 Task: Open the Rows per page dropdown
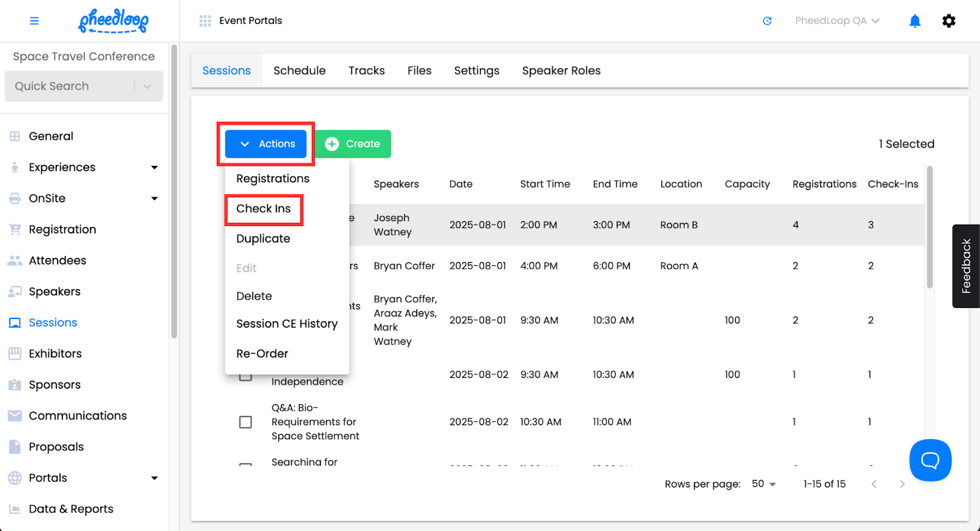pyautogui.click(x=764, y=484)
